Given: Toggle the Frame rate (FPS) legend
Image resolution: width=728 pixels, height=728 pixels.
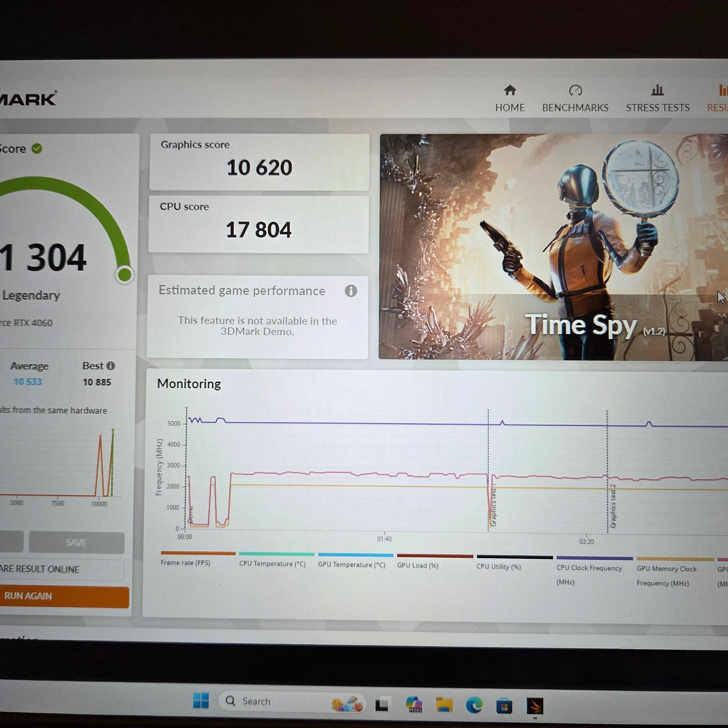Looking at the screenshot, I should [198, 558].
